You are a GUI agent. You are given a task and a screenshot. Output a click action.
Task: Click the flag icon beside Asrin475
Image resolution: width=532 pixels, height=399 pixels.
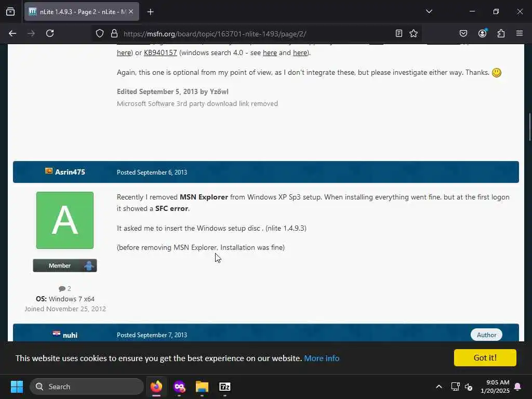49,170
